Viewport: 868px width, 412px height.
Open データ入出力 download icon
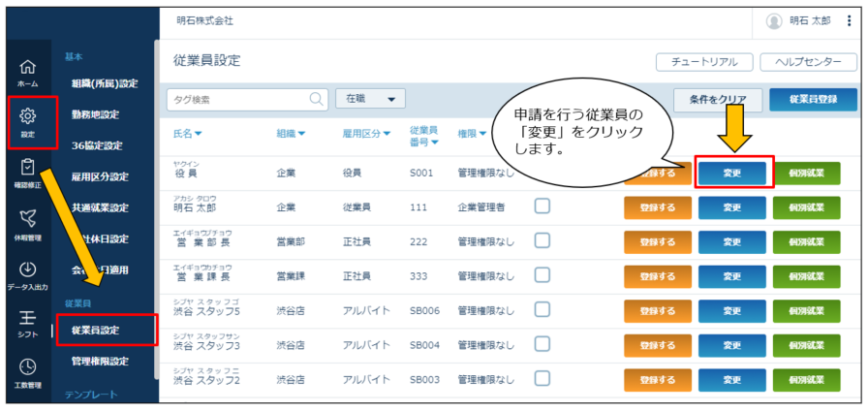28,269
